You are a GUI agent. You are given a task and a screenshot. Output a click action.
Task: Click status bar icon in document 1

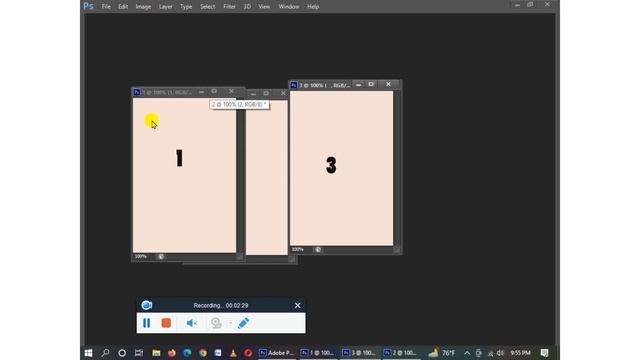coord(161,257)
